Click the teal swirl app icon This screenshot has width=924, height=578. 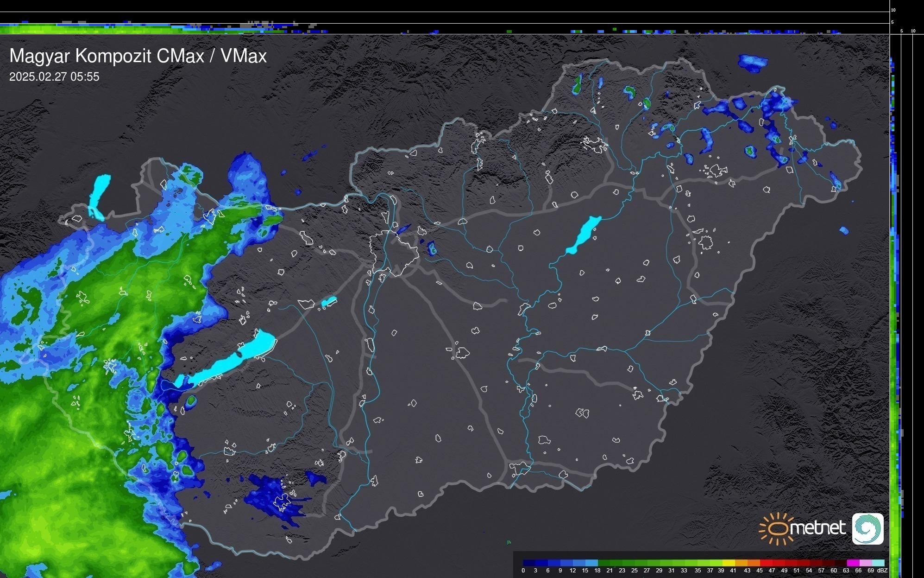[x=867, y=528]
